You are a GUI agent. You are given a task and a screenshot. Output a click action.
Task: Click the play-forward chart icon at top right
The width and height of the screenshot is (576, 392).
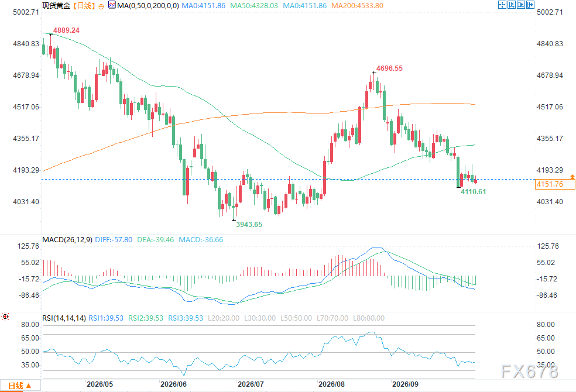pyautogui.click(x=521, y=5)
